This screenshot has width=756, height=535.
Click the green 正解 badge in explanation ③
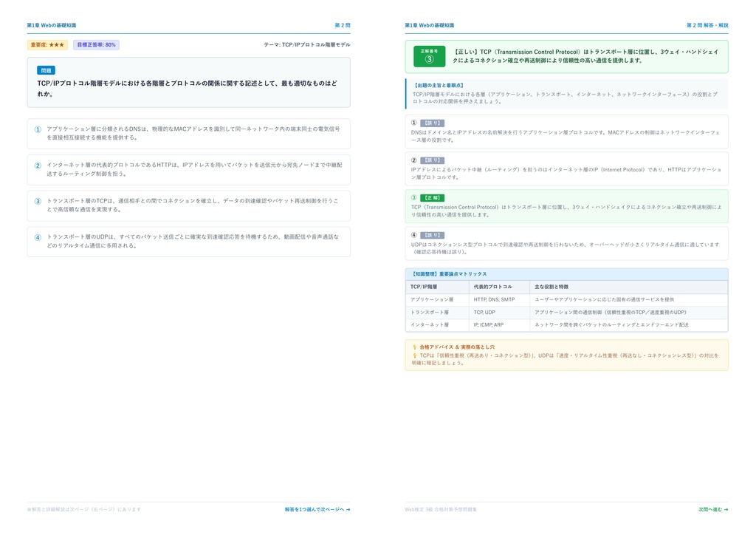point(432,198)
